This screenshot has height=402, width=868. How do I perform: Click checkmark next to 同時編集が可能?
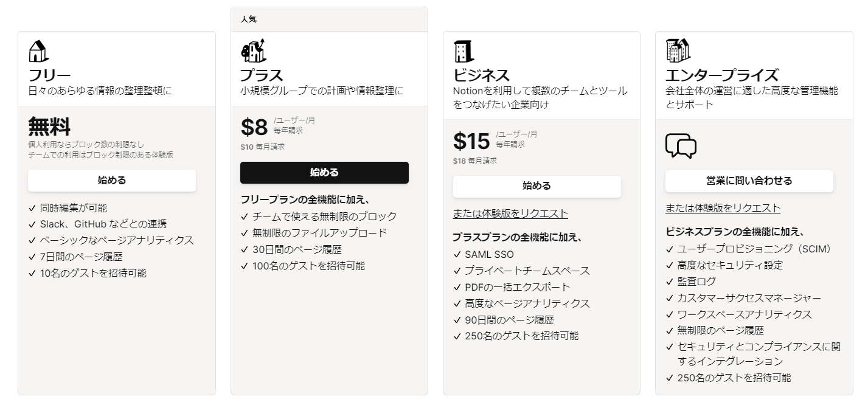[x=32, y=208]
